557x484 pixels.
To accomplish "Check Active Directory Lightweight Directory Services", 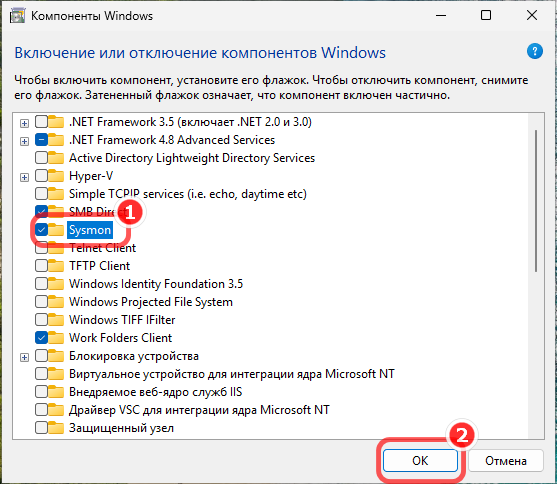I will click(x=41, y=157).
